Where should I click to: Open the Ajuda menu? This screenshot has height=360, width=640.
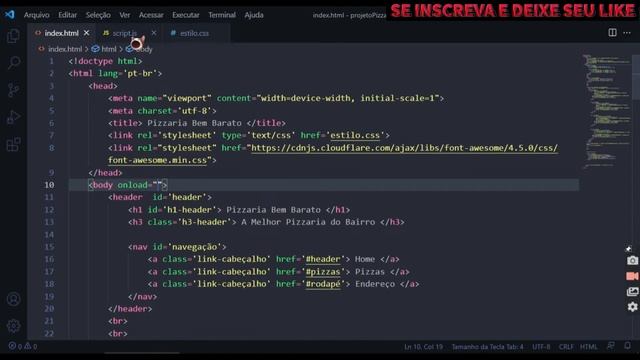pyautogui.click(x=254, y=15)
